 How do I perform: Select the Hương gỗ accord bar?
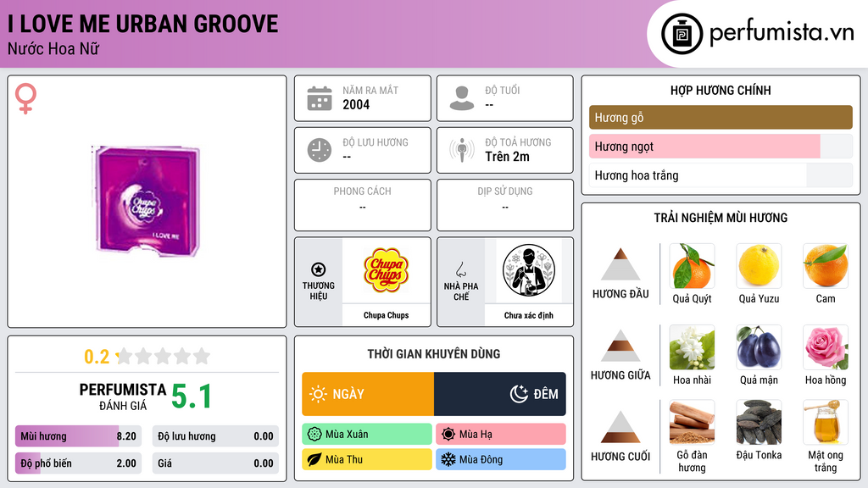point(721,117)
